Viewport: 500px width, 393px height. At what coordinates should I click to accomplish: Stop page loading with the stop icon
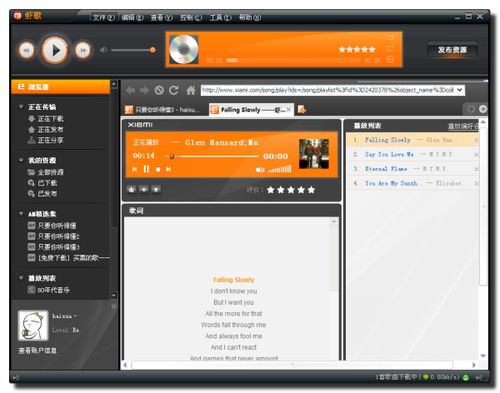click(159, 90)
